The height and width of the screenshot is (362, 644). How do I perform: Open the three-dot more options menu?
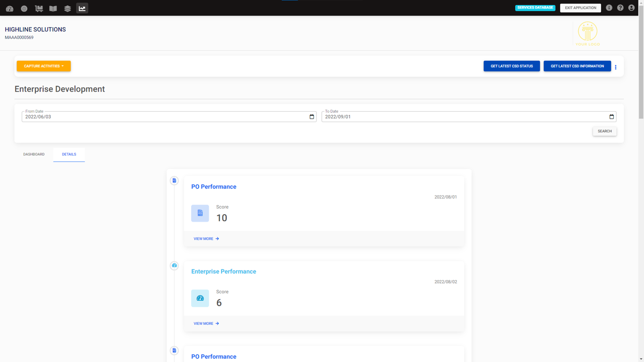coord(615,67)
